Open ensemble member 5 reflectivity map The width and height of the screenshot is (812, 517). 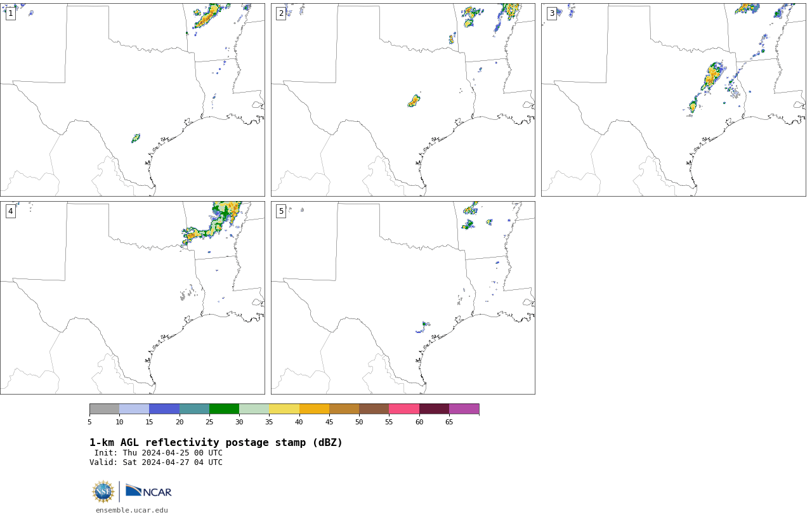tap(403, 298)
